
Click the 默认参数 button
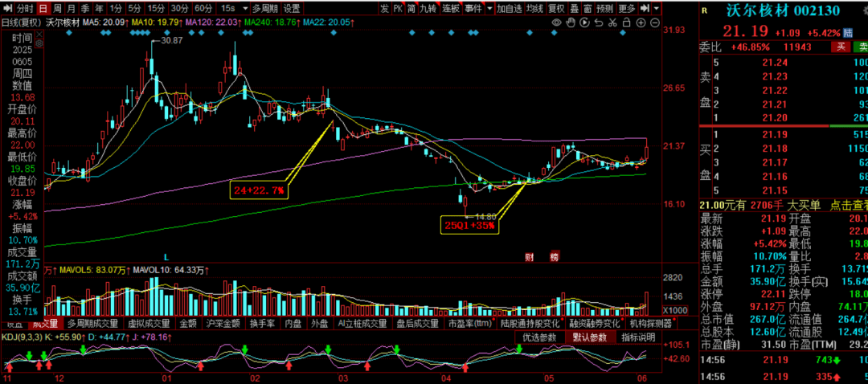click(590, 337)
